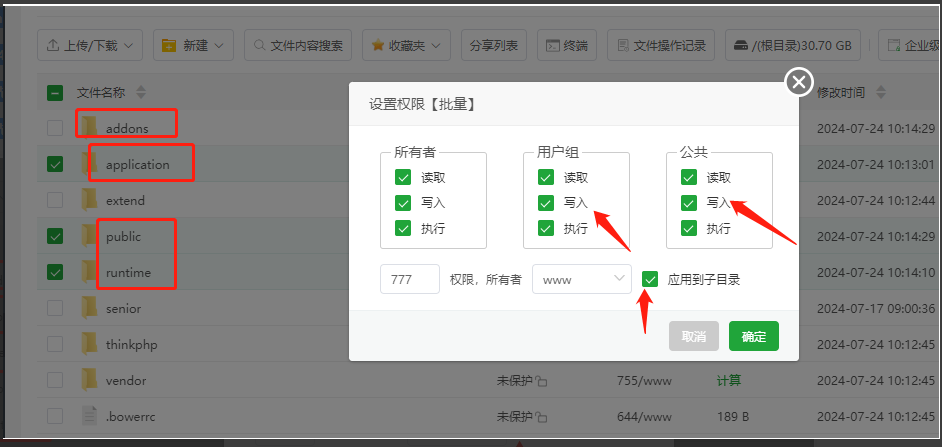Close the permissions dialog with the X icon

point(799,82)
